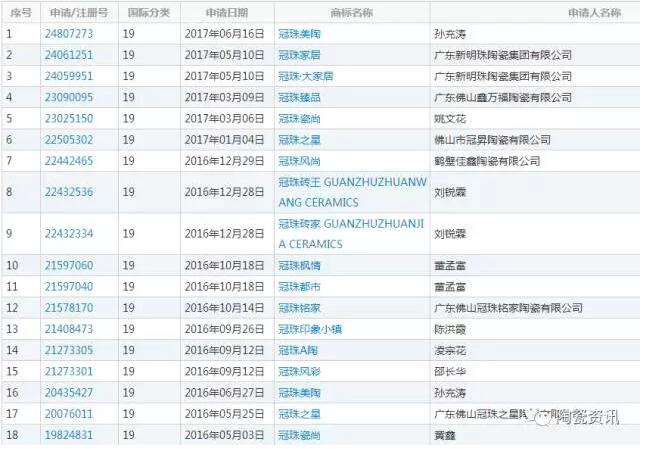Select date 2017年01月04日

tap(224, 140)
